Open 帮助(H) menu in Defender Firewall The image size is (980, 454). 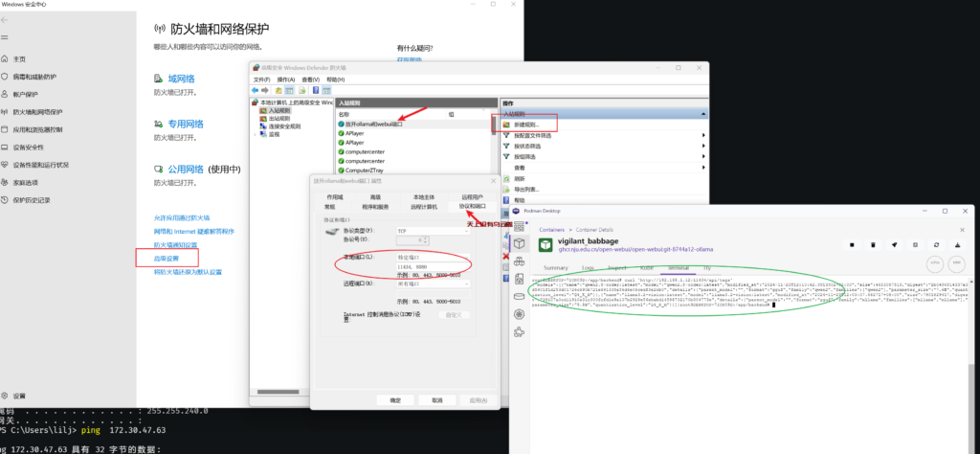pyautogui.click(x=335, y=79)
